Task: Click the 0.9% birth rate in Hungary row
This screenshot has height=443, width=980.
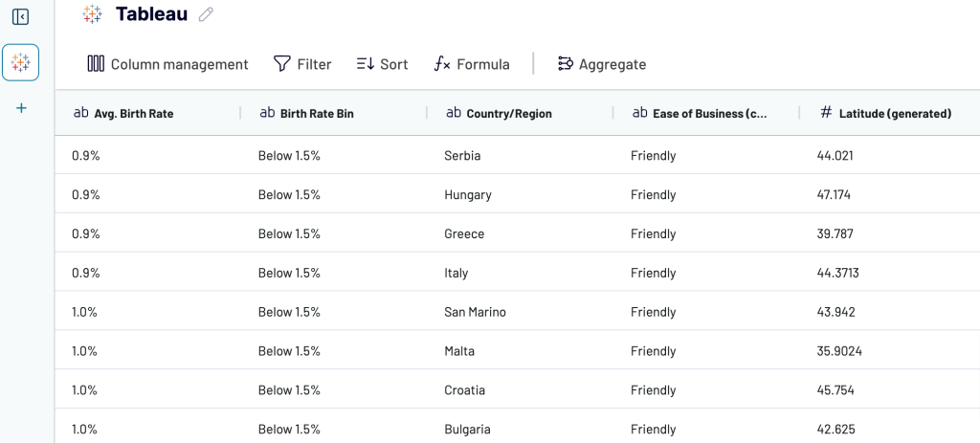Action: pyautogui.click(x=85, y=195)
